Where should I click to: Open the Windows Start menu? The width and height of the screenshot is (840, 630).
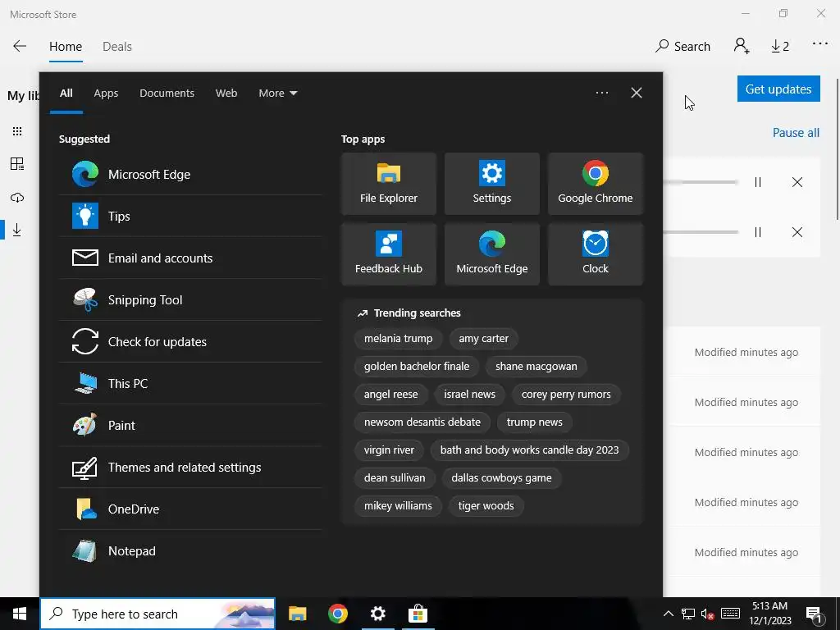pyautogui.click(x=20, y=614)
